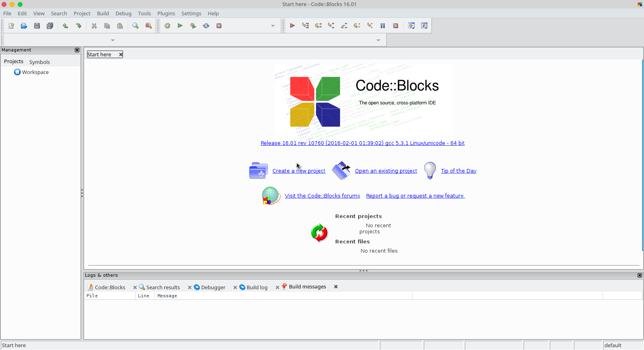Close the Logs & others panel
The height and width of the screenshot is (350, 644).
[x=640, y=275]
